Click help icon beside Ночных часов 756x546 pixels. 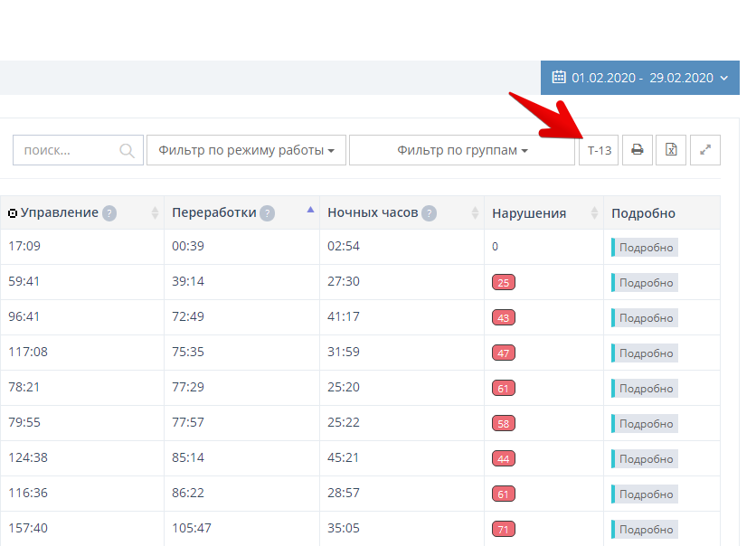coord(429,213)
